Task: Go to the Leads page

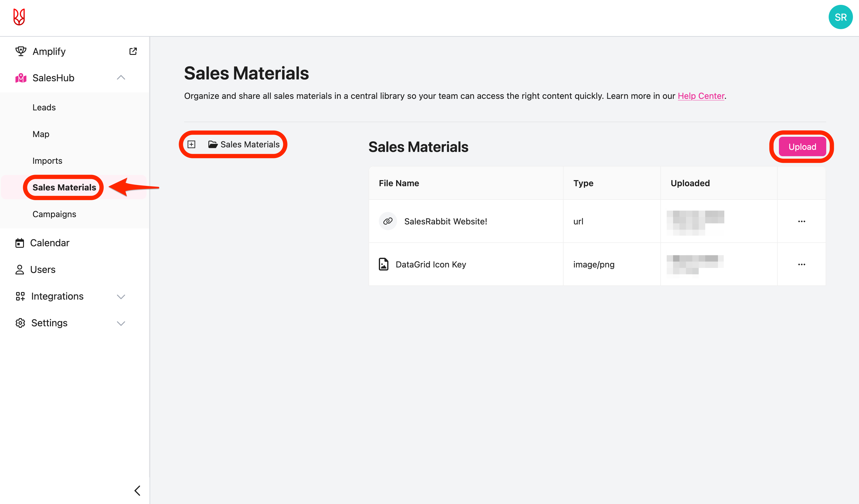Action: tap(44, 107)
